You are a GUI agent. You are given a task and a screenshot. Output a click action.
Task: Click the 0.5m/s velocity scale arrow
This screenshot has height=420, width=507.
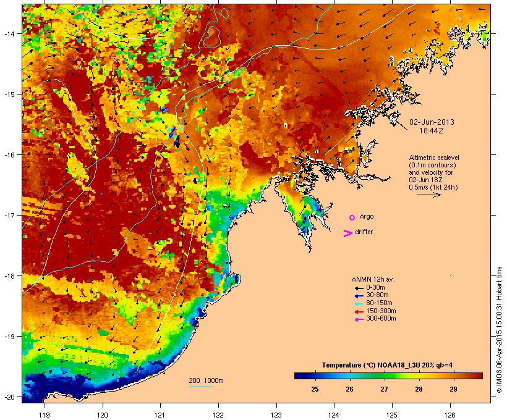pyautogui.click(x=428, y=195)
